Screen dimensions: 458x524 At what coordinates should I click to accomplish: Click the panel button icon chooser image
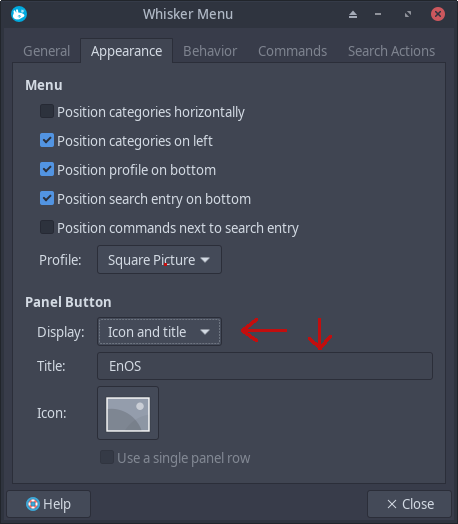point(128,413)
